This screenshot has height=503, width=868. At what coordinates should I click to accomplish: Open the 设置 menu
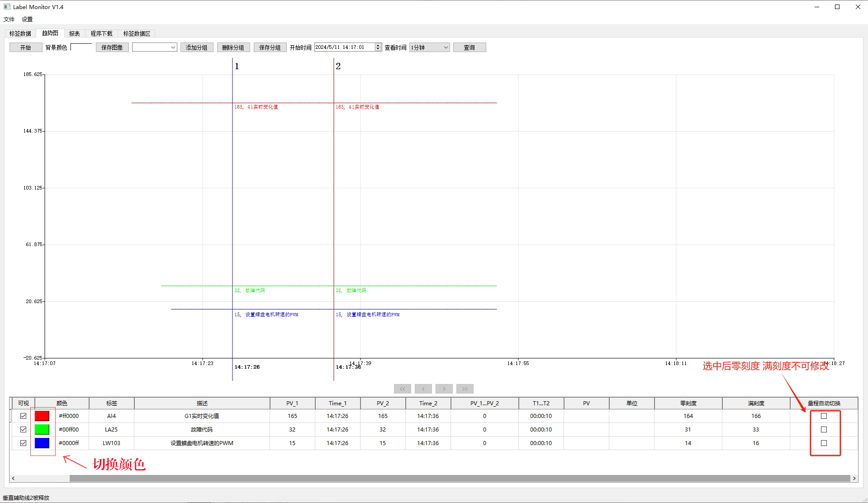(27, 19)
